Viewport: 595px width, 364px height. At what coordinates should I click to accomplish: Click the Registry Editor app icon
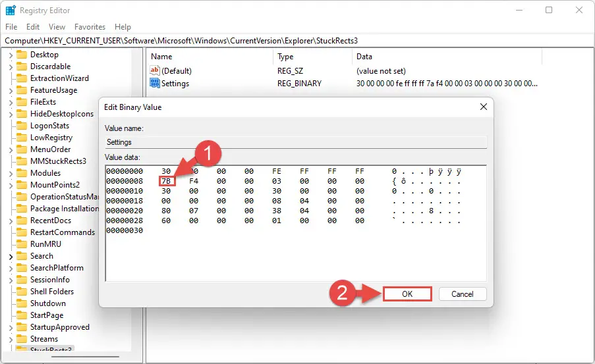[x=11, y=11]
